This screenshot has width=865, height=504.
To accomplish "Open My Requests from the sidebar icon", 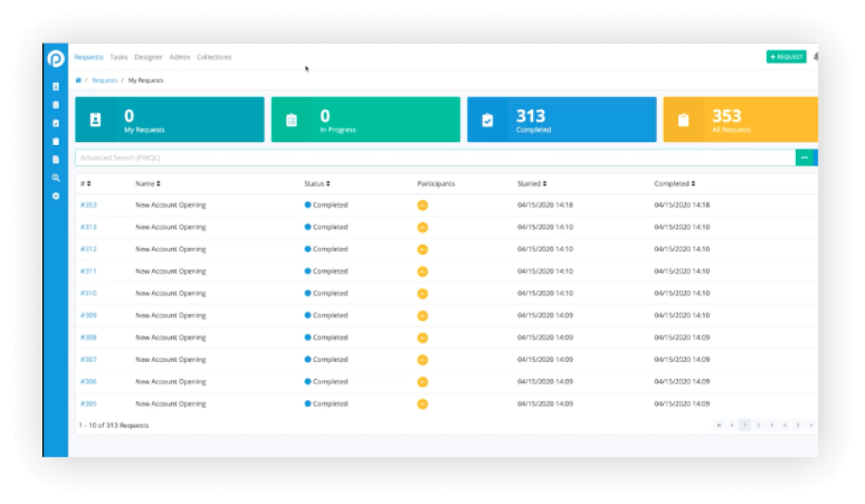I will (56, 86).
